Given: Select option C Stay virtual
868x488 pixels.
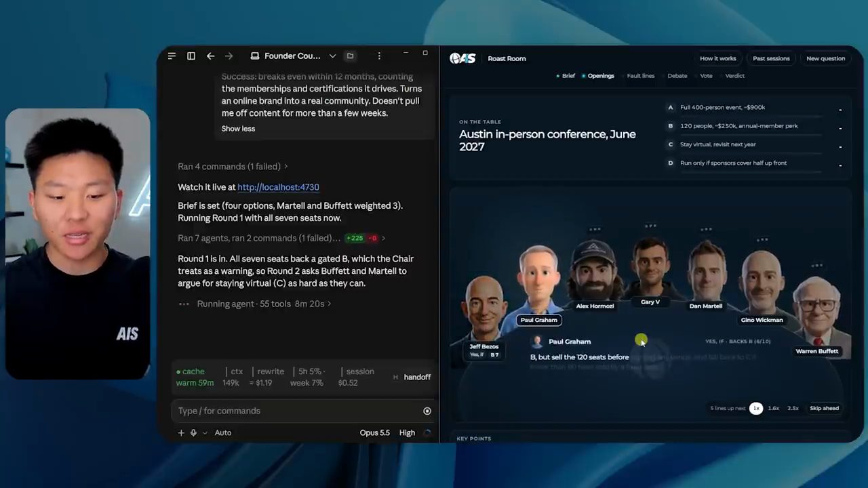Looking at the screenshot, I should coord(755,144).
